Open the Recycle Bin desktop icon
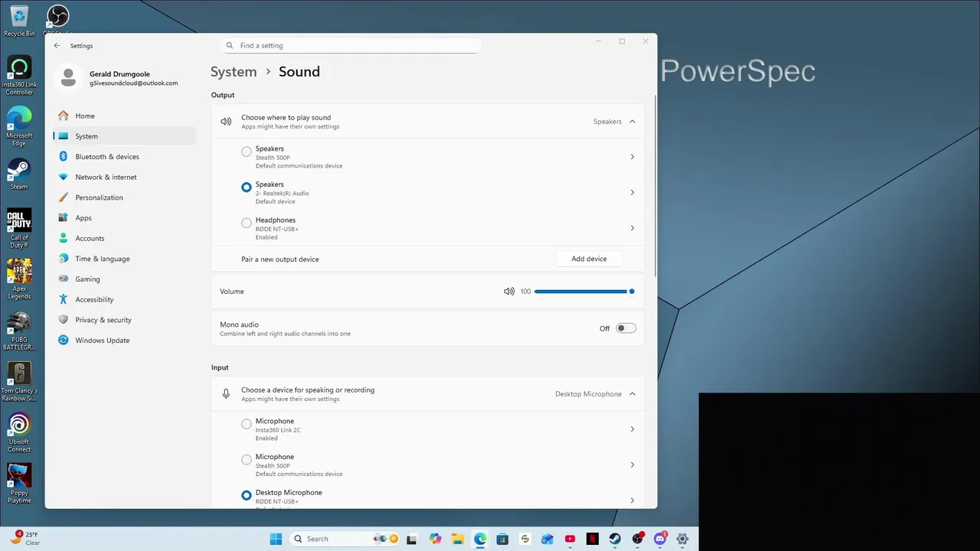The width and height of the screenshot is (980, 551). (x=19, y=20)
